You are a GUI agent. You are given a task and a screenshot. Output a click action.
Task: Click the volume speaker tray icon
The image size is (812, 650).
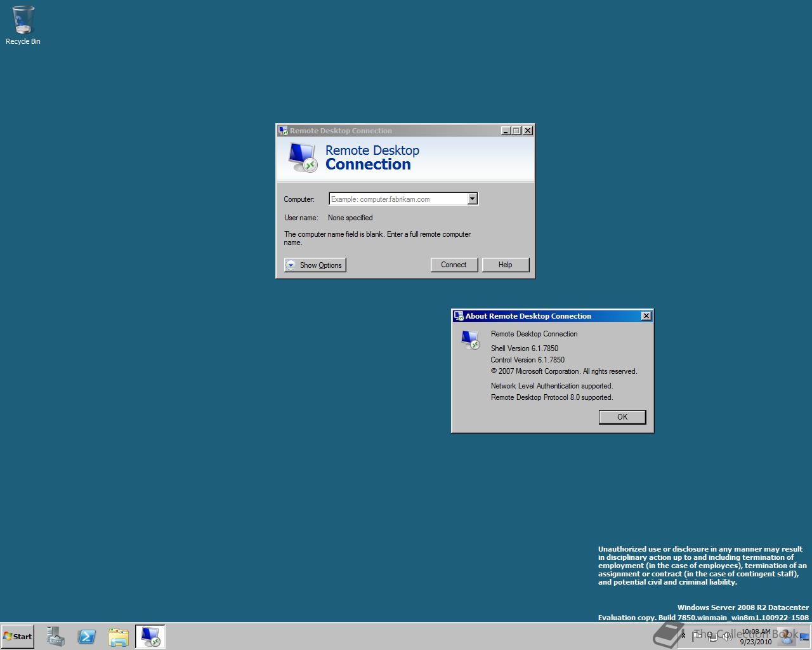coord(727,636)
